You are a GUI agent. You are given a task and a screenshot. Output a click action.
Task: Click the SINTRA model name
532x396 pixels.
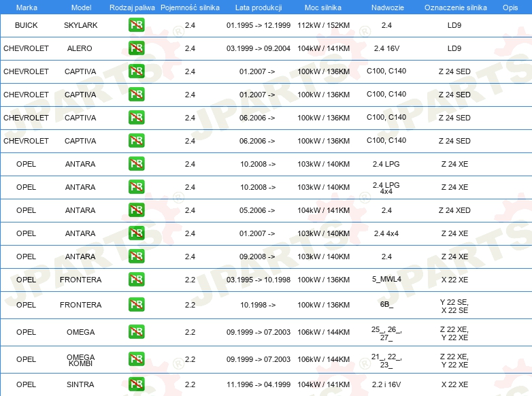click(x=80, y=384)
